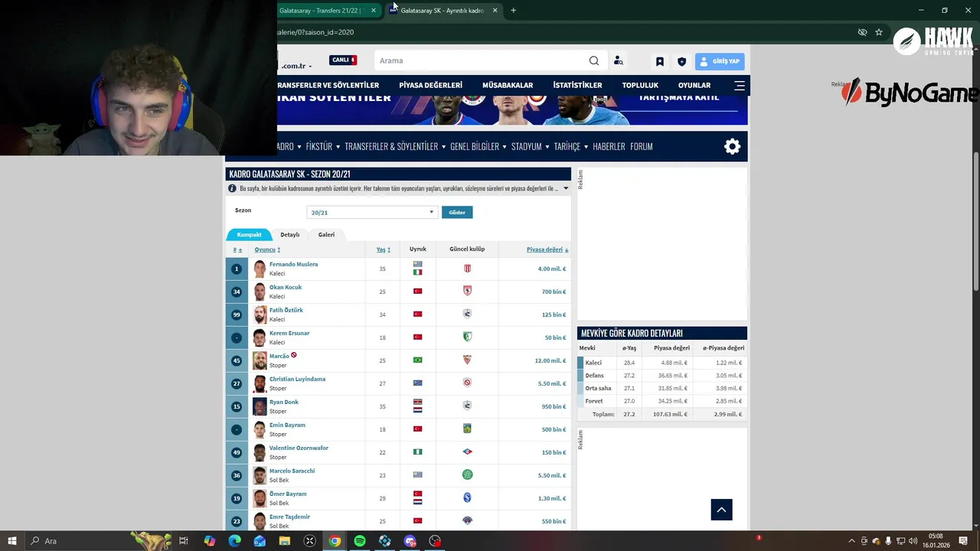
Task: Show hidden system tray icons
Action: click(851, 541)
